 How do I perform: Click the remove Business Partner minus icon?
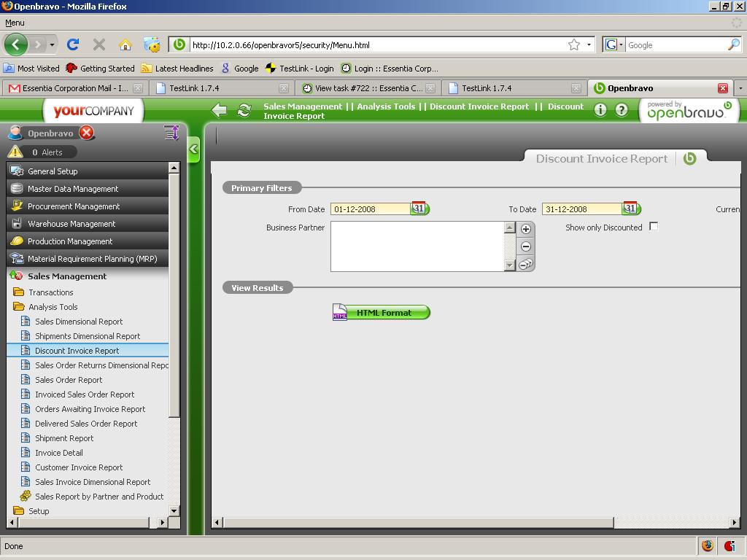click(x=526, y=246)
